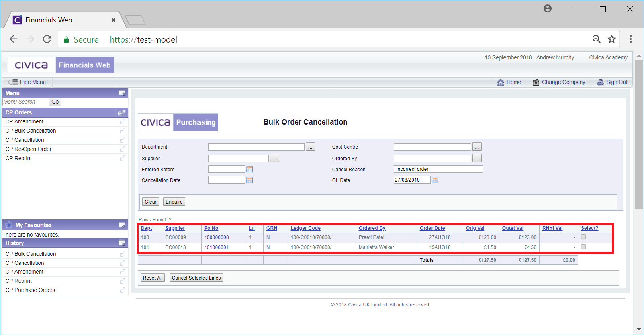Open CP Amendment in new window icon under CP Orders
The width and height of the screenshot is (644, 335).
123,121
